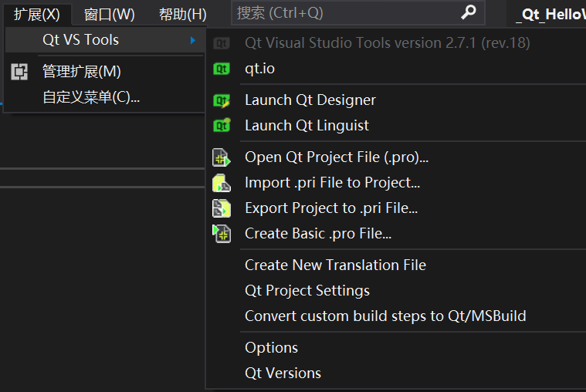Viewport: 586px width, 392px height.
Task: Click the Export Project to .pri icon
Action: click(222, 208)
